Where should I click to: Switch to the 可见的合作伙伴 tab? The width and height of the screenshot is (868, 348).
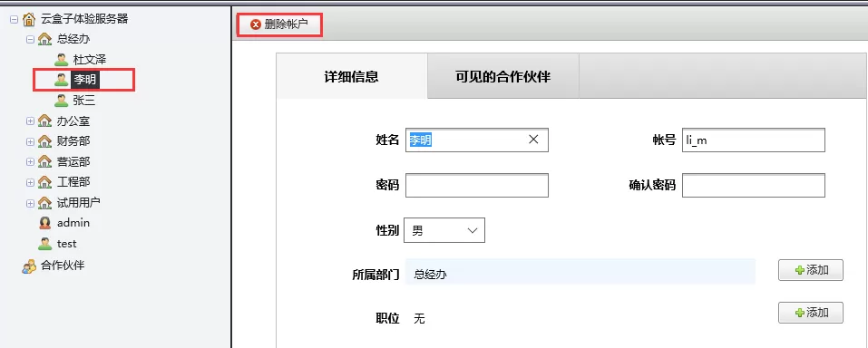(503, 76)
